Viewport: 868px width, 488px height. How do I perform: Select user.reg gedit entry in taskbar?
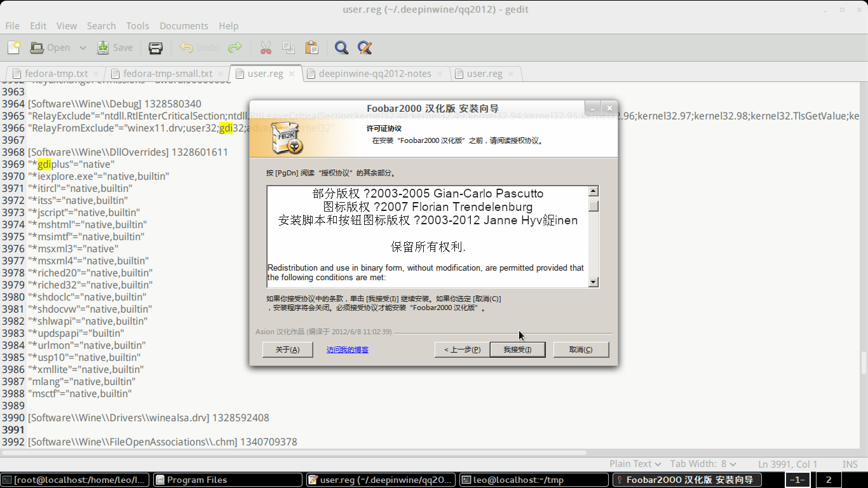click(381, 480)
